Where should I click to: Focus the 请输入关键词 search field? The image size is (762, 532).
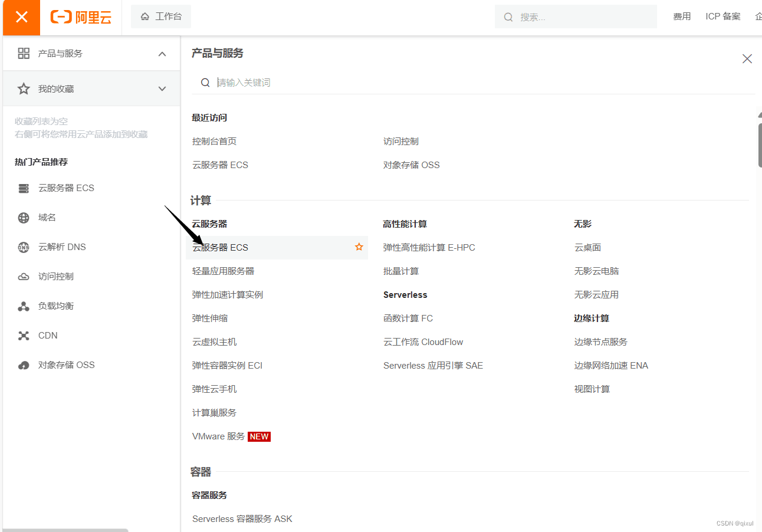(473, 83)
